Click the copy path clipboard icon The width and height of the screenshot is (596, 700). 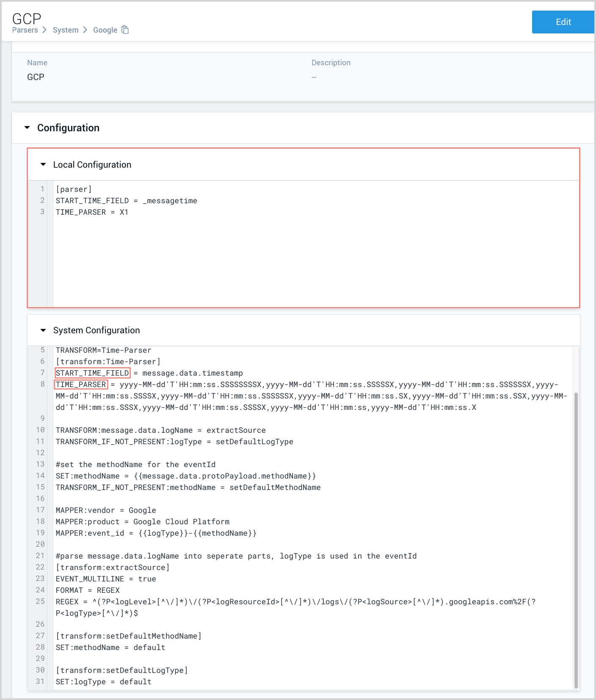click(125, 30)
